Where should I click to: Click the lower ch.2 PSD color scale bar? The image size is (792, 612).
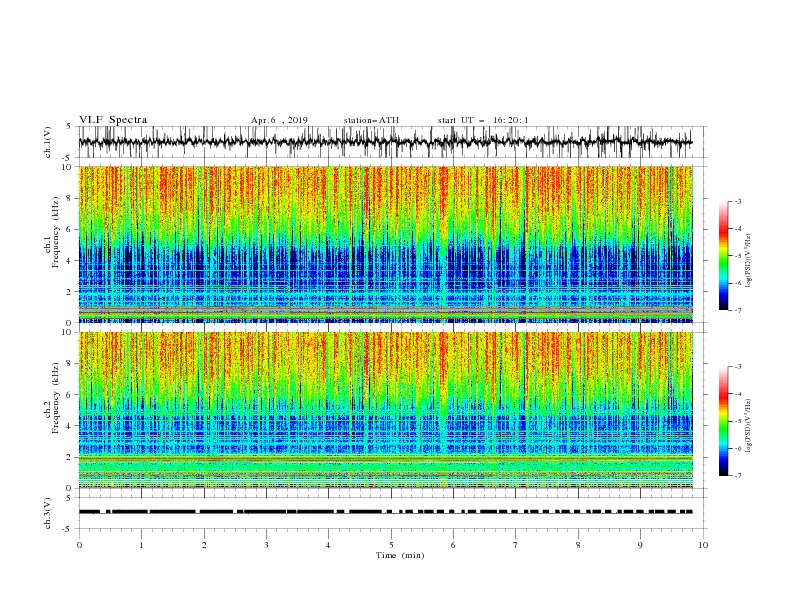coord(724,421)
